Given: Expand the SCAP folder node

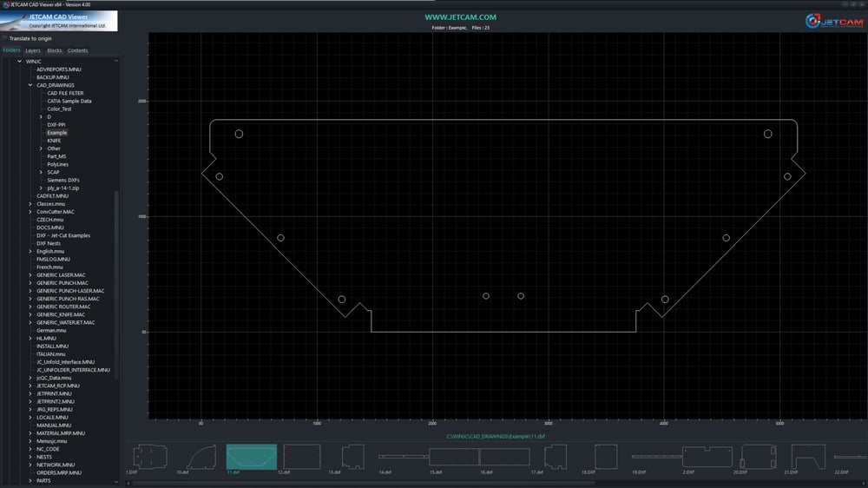Looking at the screenshot, I should tap(41, 172).
